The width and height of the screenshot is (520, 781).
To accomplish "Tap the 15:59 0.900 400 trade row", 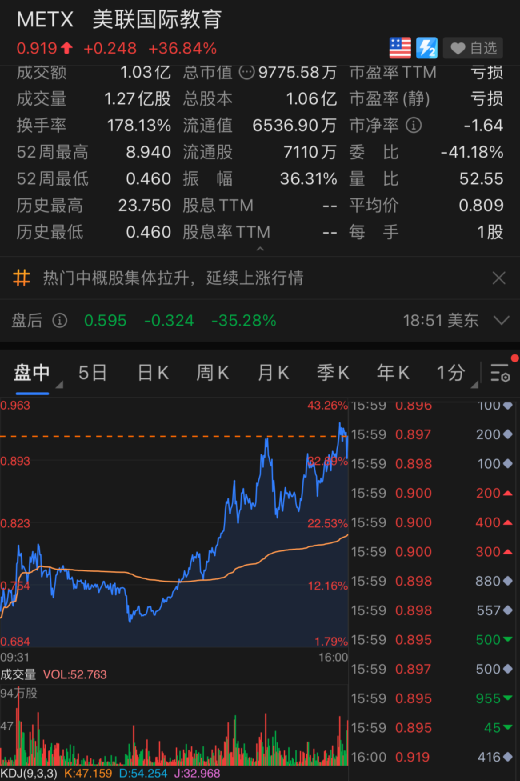I will (432, 522).
